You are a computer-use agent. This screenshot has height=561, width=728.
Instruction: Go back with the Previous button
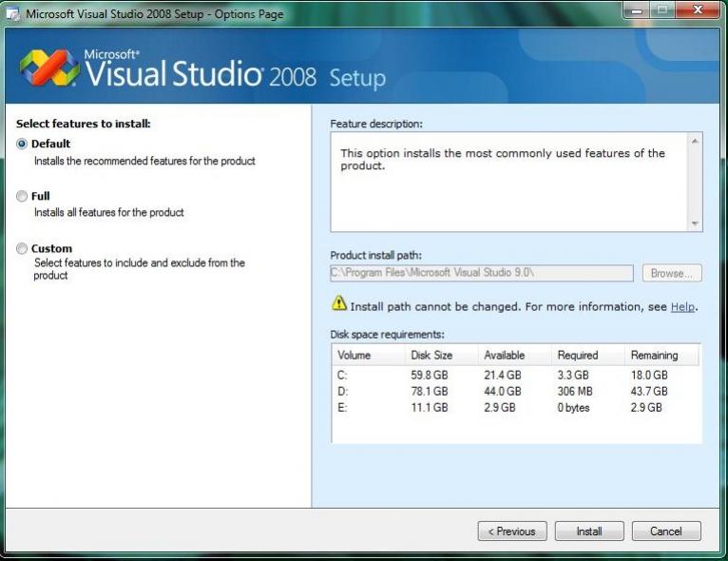[x=512, y=531]
